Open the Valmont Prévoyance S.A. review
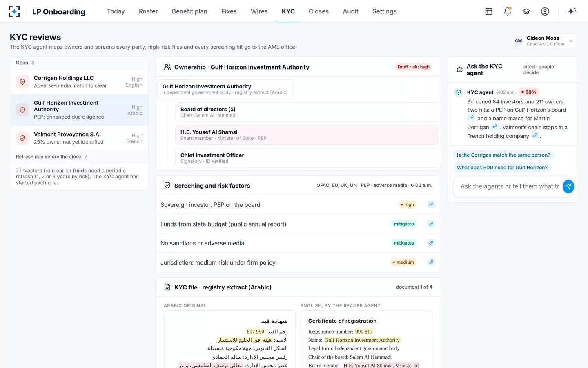The width and height of the screenshot is (588, 368). [x=79, y=138]
